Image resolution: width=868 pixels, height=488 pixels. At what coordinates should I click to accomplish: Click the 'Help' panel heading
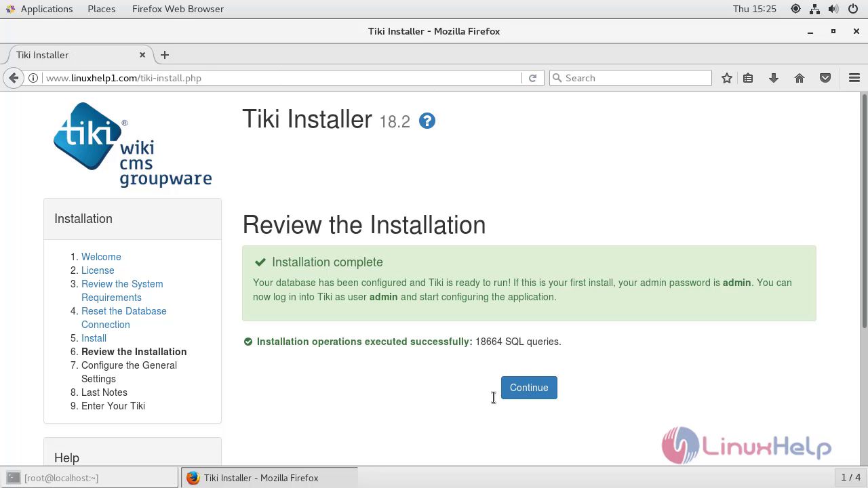(66, 458)
